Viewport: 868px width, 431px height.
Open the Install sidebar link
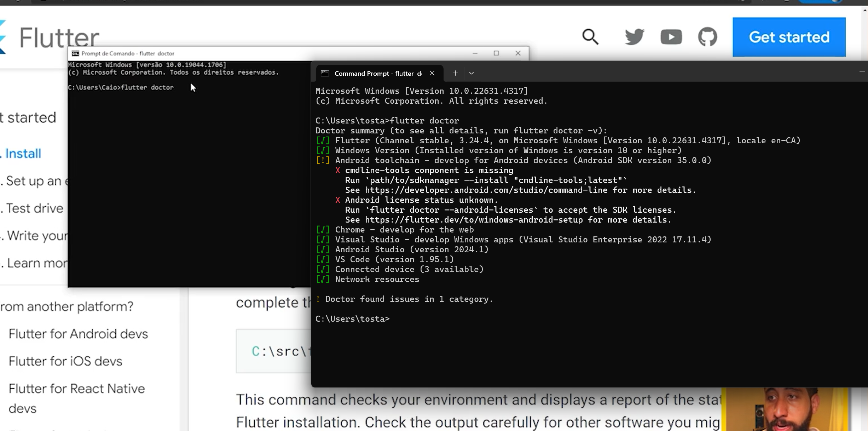point(23,154)
